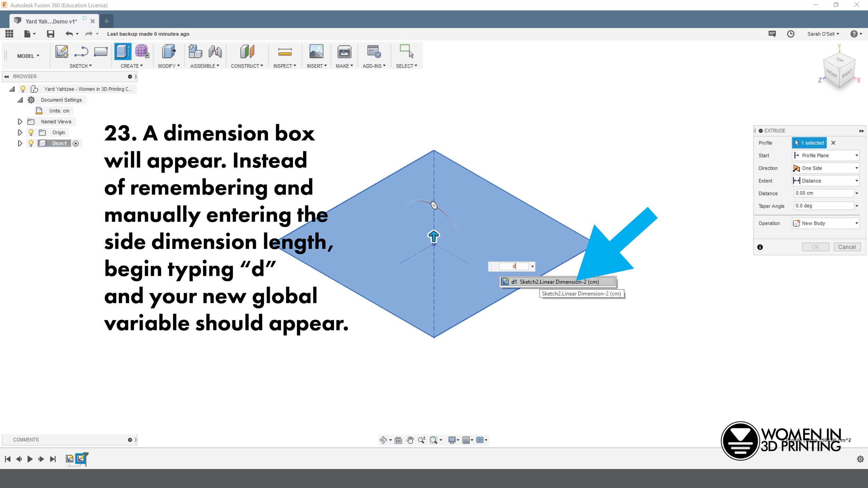Play the timeline

tap(30, 459)
